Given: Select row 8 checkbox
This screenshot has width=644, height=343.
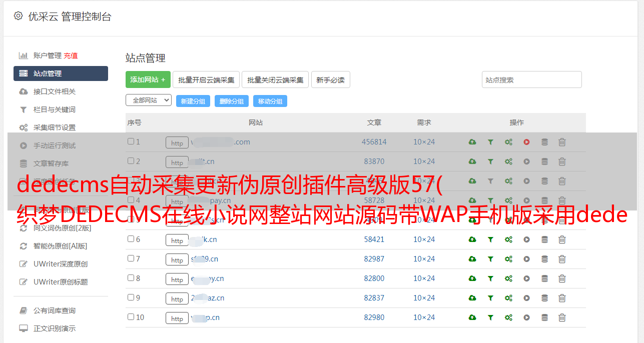Looking at the screenshot, I should pos(131,278).
